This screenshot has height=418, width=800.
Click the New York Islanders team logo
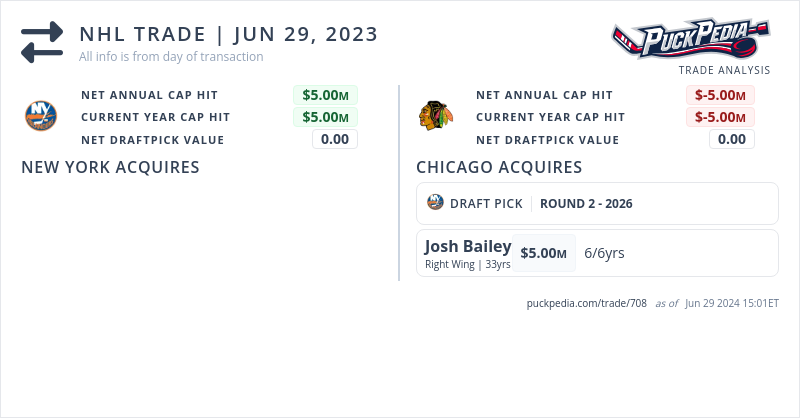click(x=41, y=116)
